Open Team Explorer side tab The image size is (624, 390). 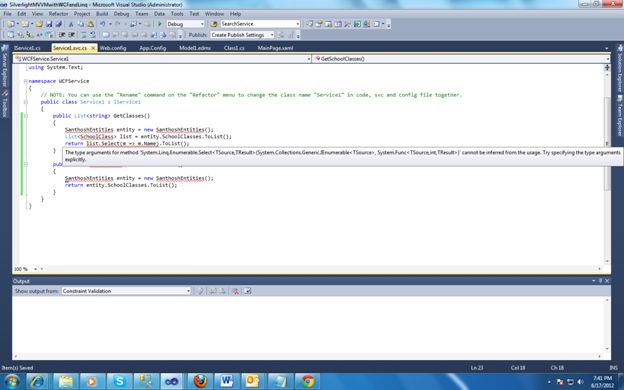click(x=620, y=115)
